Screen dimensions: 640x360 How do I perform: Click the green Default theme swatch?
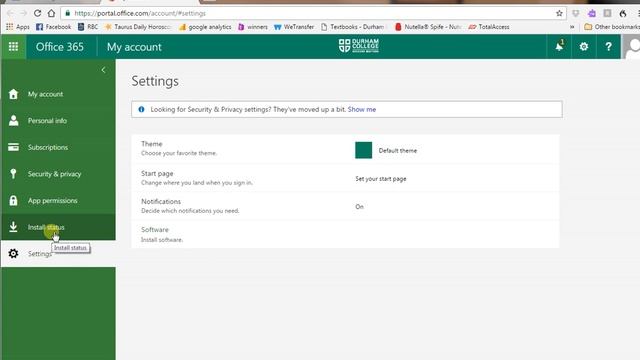point(363,150)
